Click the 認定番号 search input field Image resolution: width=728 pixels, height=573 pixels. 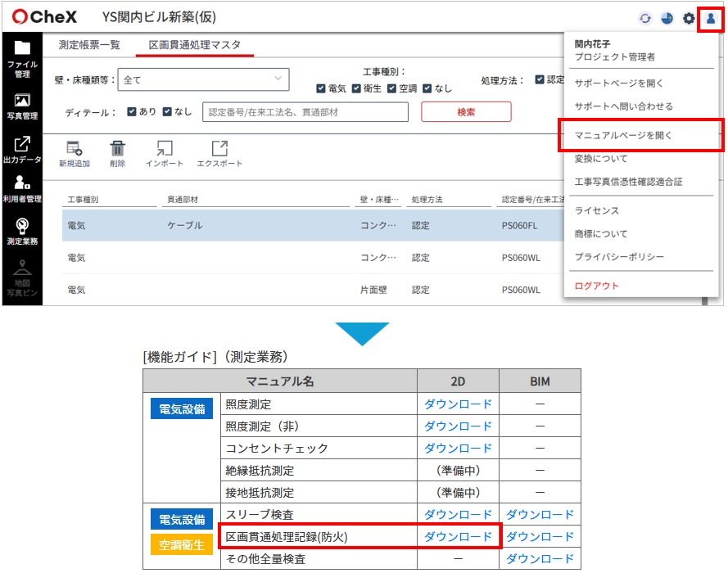tap(305, 112)
